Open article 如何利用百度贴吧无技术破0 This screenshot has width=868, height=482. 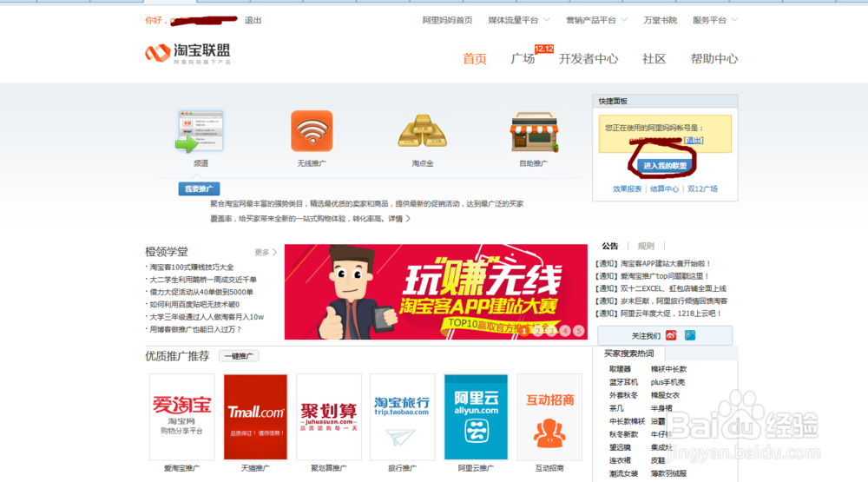click(194, 304)
